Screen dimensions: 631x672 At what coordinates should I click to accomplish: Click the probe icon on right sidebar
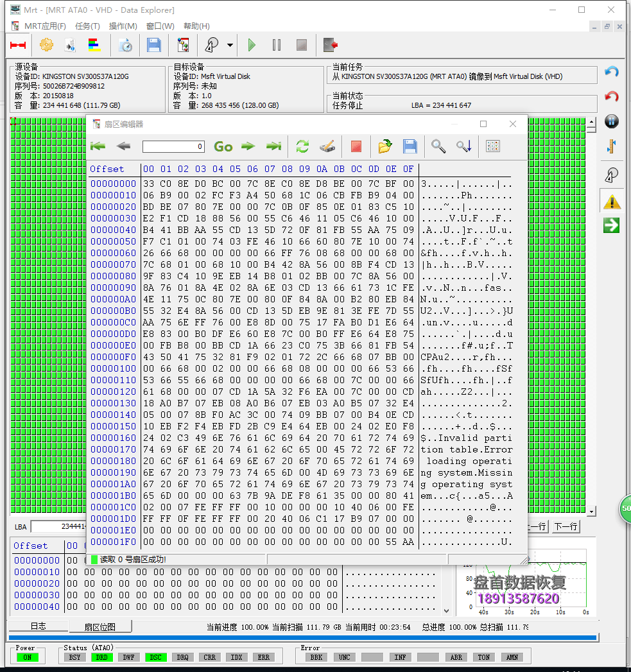click(612, 175)
